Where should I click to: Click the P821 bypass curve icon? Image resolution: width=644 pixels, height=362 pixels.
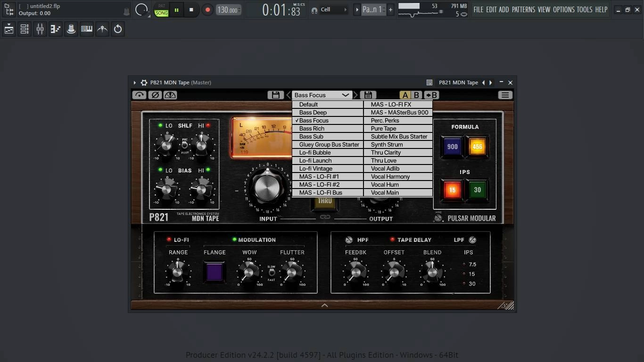(x=139, y=95)
